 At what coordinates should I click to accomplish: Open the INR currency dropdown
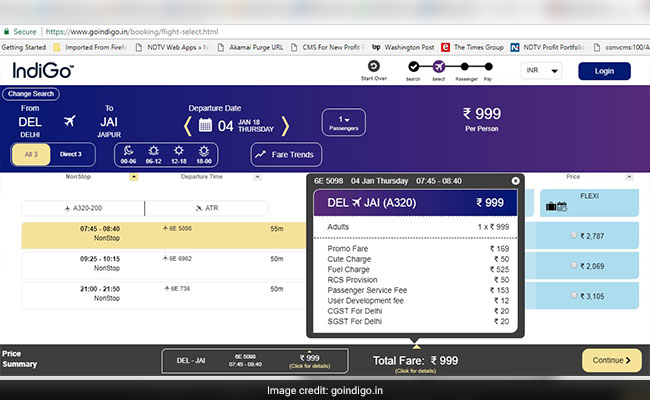click(x=541, y=71)
